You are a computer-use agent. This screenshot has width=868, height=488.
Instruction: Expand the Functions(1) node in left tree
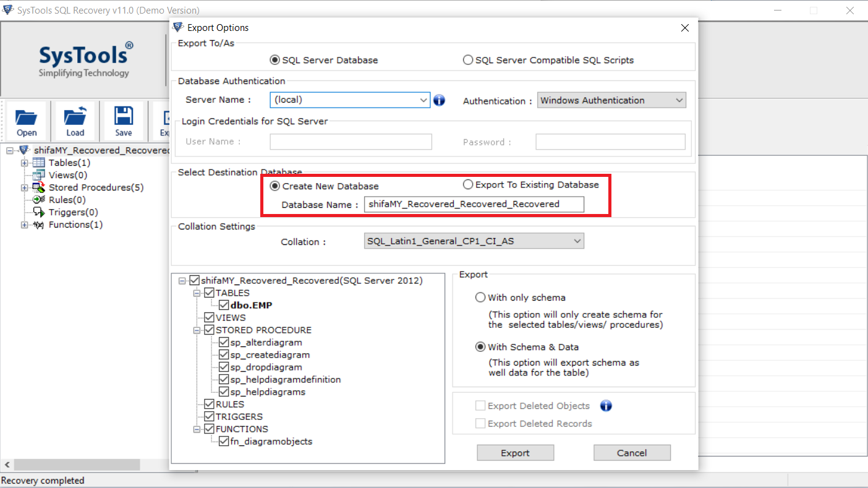tap(25, 225)
